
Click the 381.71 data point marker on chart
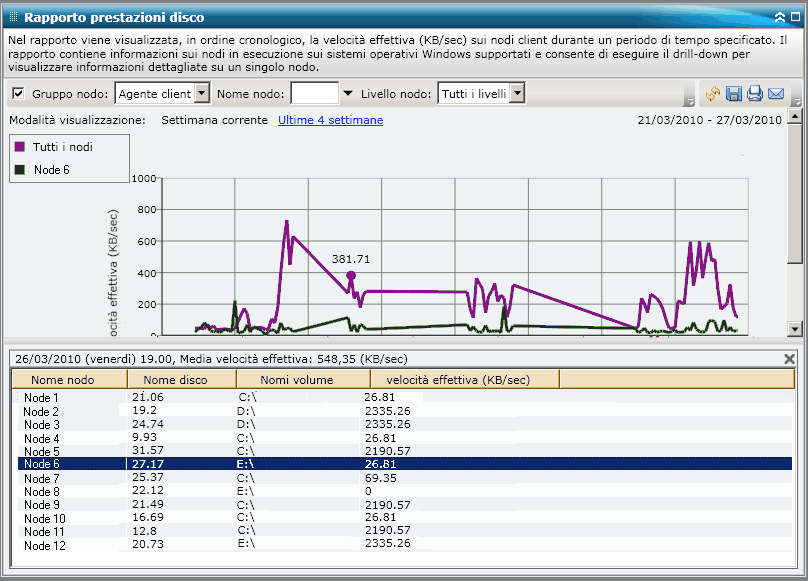(x=351, y=275)
